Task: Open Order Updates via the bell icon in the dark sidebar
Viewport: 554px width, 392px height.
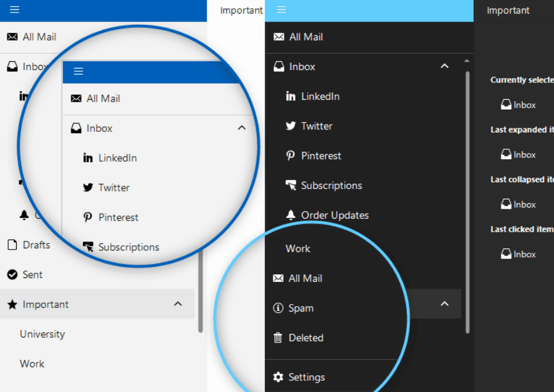Action: 290,215
